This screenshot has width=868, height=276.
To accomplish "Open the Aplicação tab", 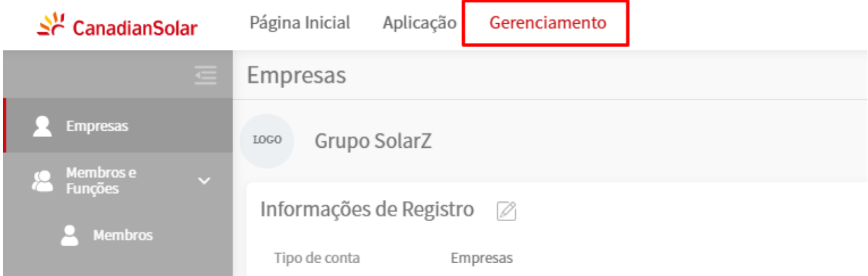I will pyautogui.click(x=419, y=23).
